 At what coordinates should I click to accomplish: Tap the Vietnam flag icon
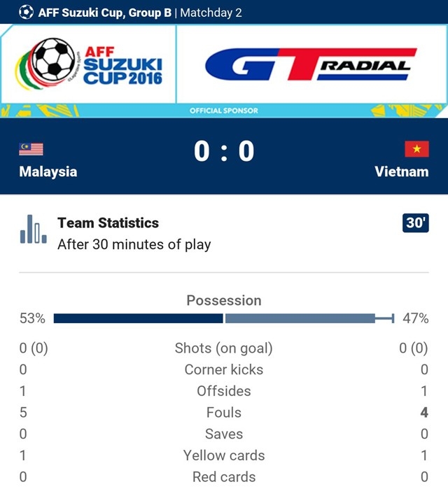(416, 149)
